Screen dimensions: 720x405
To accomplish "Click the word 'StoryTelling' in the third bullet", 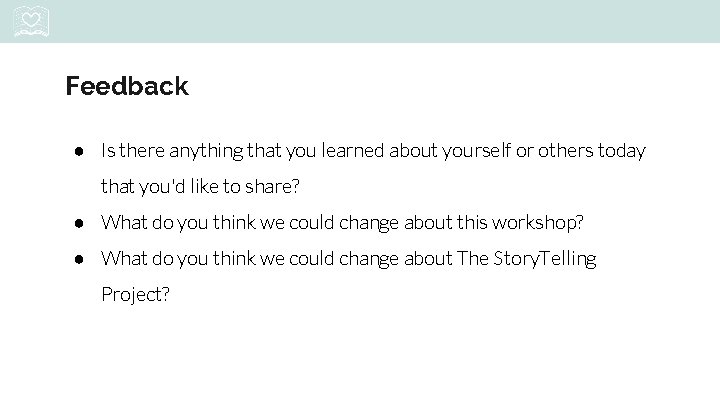I will (x=545, y=259).
